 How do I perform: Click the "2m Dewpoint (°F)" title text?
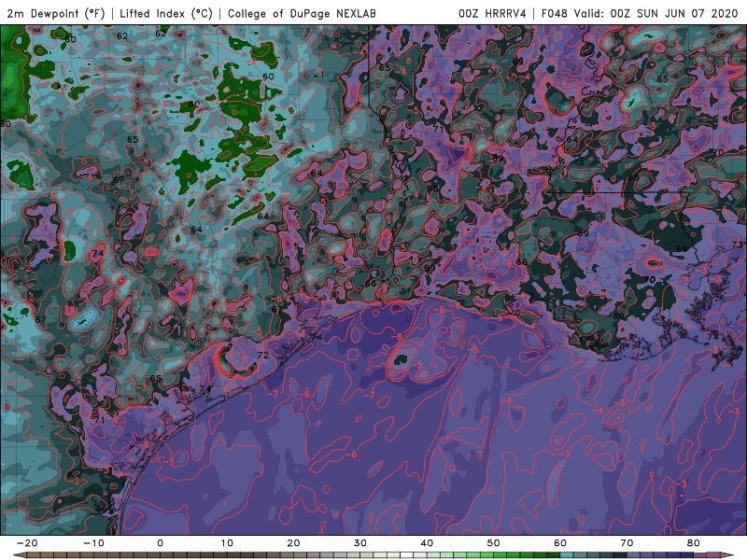(56, 13)
